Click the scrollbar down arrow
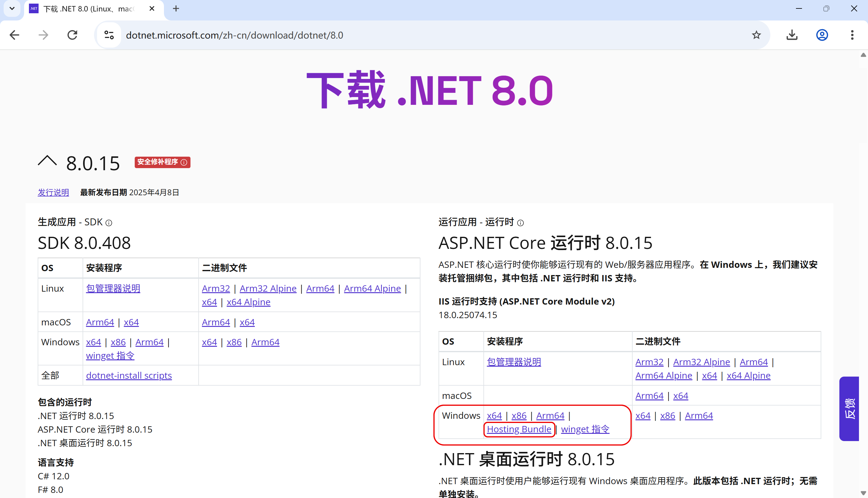 [x=863, y=493]
